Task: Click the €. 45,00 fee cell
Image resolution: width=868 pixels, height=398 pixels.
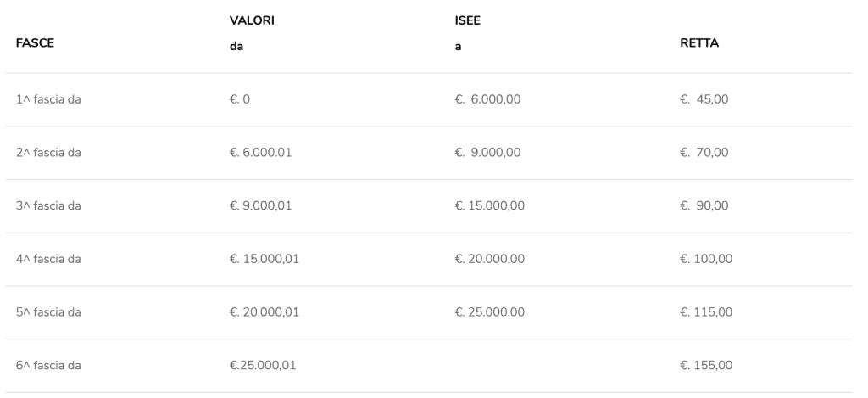Action: (704, 99)
